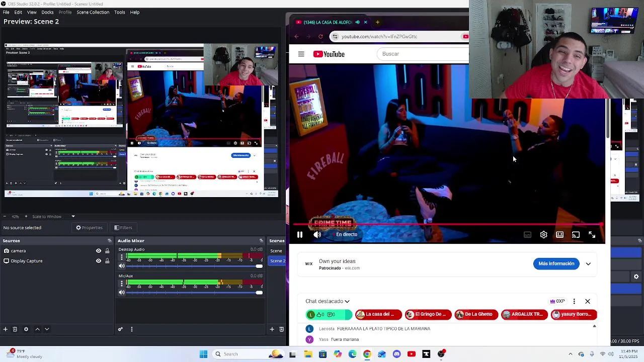Open a new Chrome tab
Screen dimensions: 644x362
(377, 22)
